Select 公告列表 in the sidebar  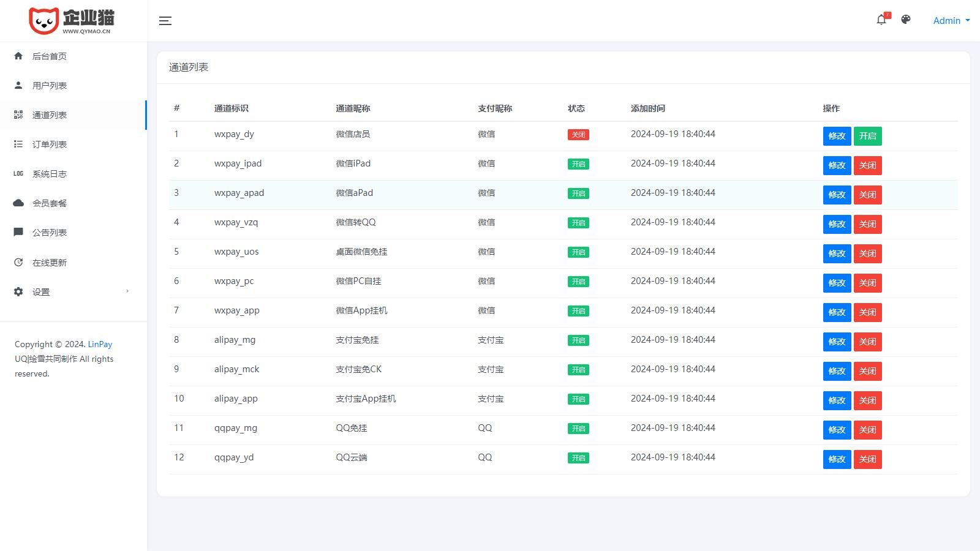point(50,233)
